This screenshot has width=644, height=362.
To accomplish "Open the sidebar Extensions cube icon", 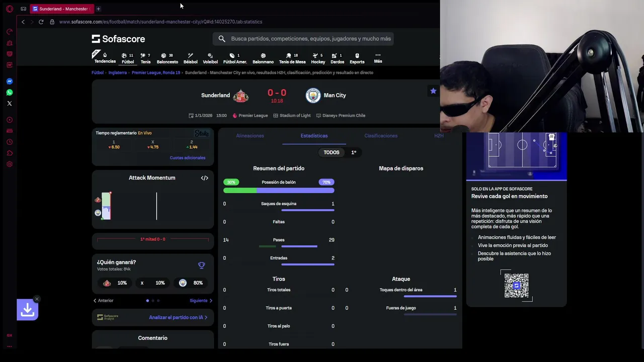I will [10, 153].
